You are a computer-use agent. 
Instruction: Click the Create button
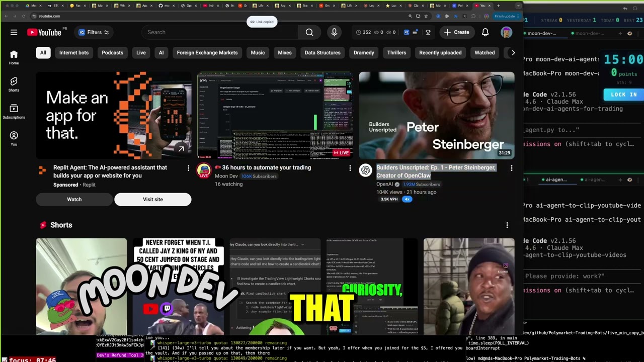456,32
